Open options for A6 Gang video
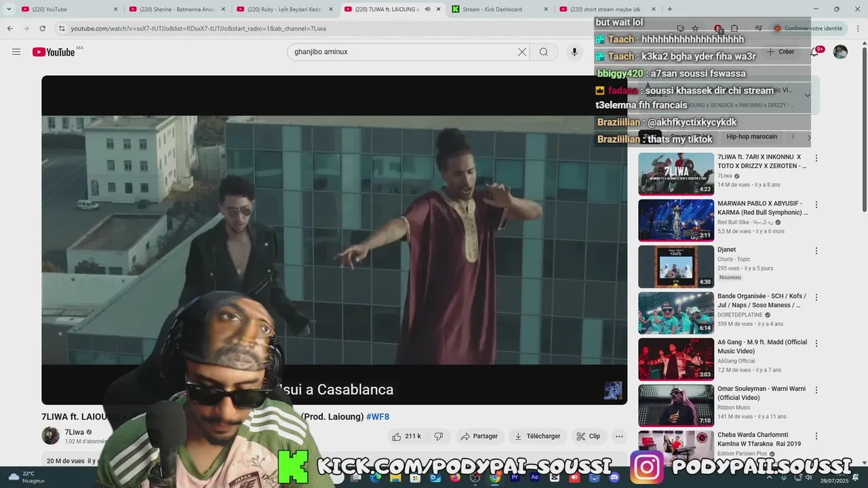The height and width of the screenshot is (488, 868). point(816,344)
